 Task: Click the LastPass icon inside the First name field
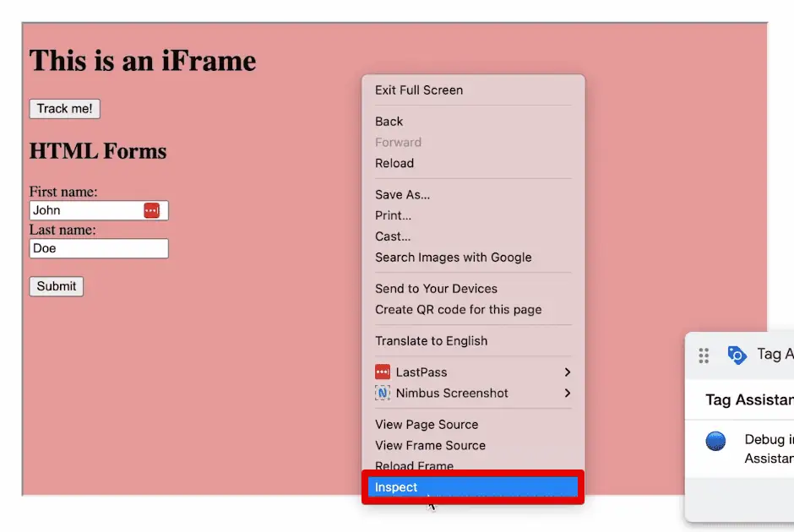click(154, 209)
